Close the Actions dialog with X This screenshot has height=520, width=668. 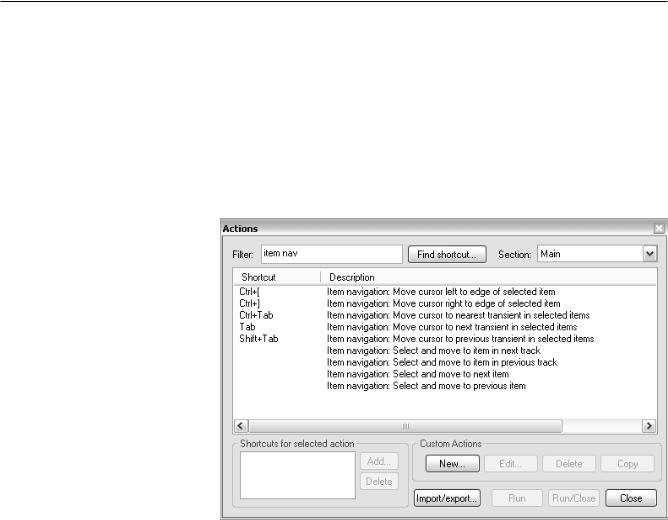coord(659,228)
